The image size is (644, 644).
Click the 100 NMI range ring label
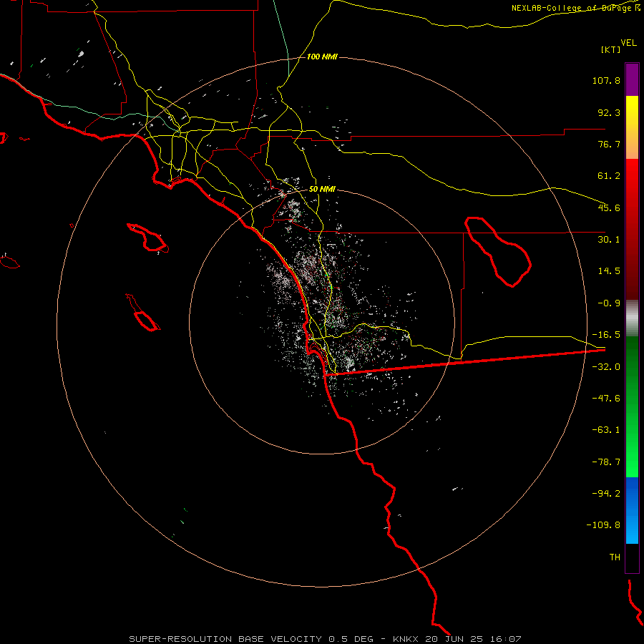coord(322,57)
